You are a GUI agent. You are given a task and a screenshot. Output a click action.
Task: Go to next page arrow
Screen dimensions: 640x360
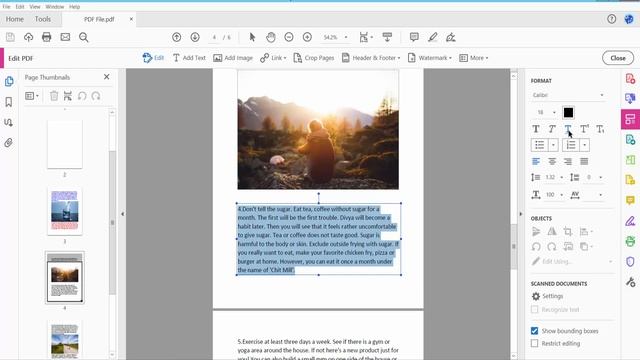click(x=195, y=37)
